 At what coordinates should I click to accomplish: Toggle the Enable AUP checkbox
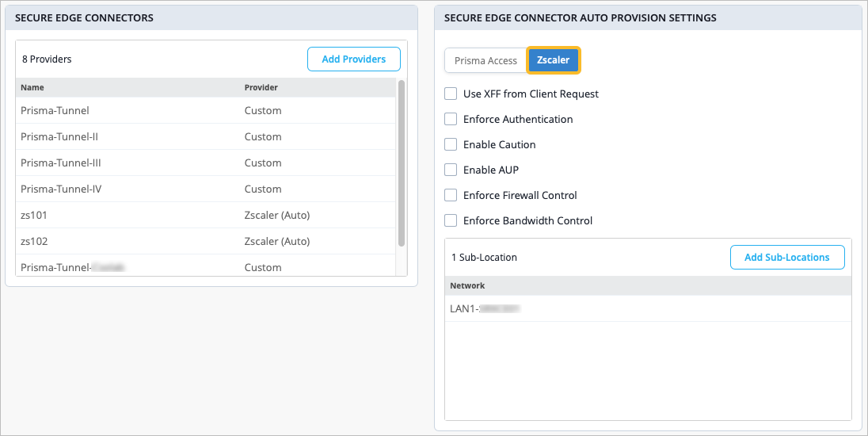451,170
